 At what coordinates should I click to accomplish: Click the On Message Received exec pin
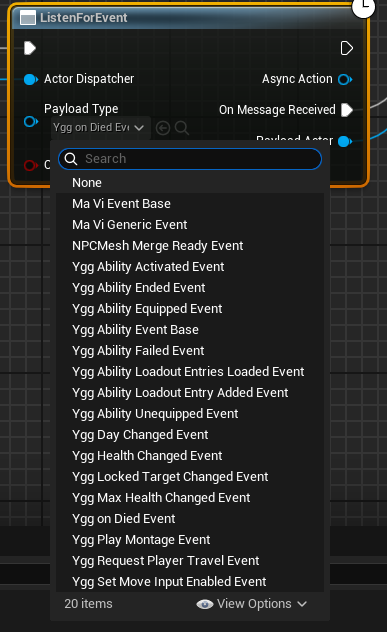click(347, 110)
